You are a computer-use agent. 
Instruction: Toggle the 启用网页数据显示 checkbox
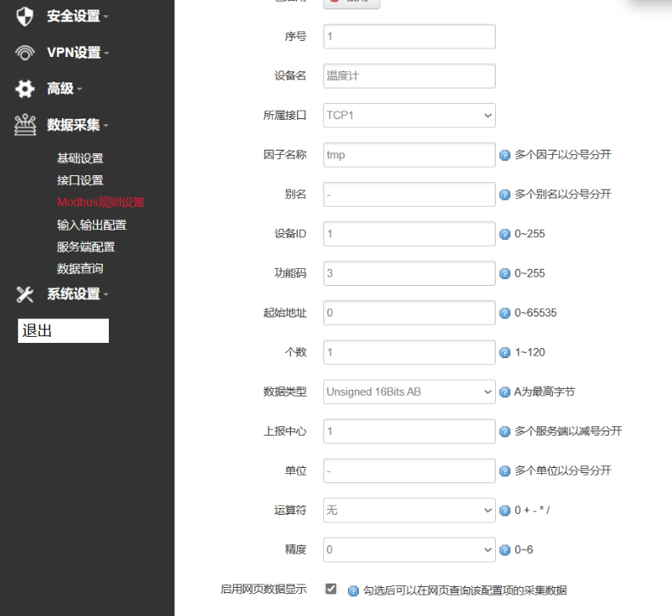pyautogui.click(x=331, y=589)
